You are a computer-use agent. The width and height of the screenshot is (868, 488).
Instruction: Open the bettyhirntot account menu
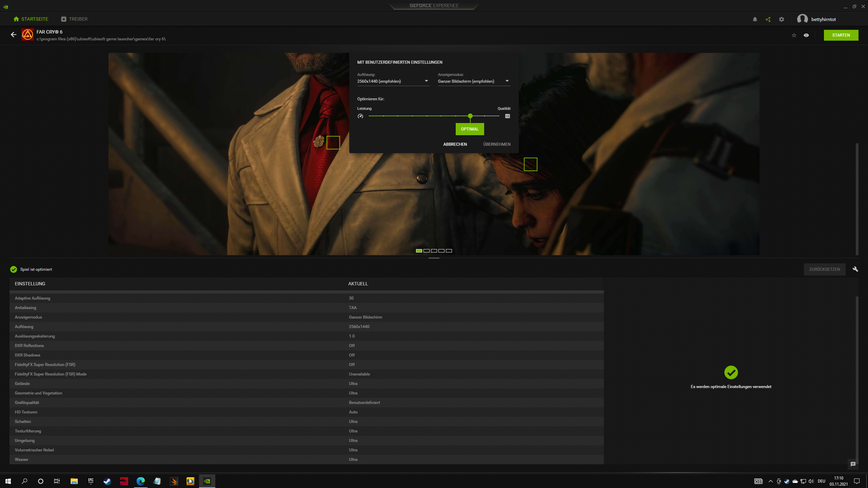(x=816, y=19)
